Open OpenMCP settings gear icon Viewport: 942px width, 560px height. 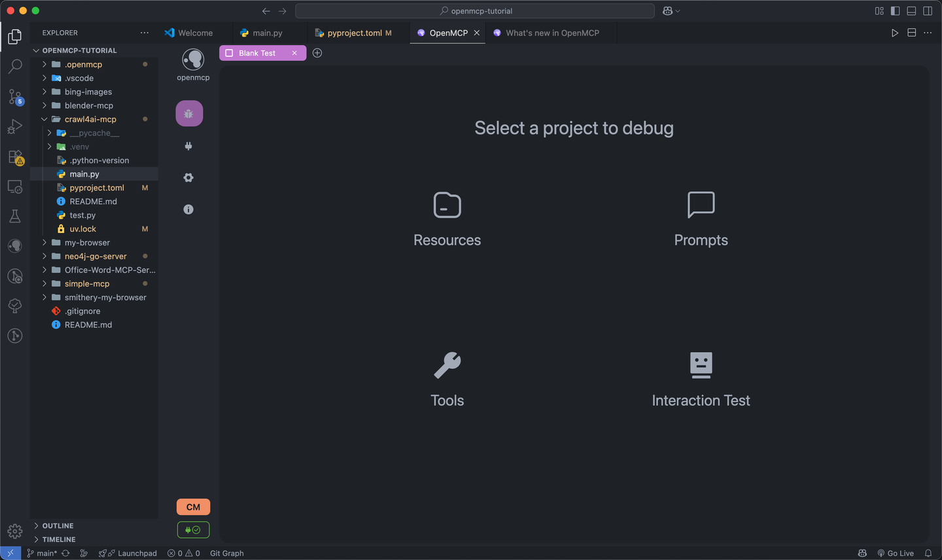pyautogui.click(x=188, y=178)
